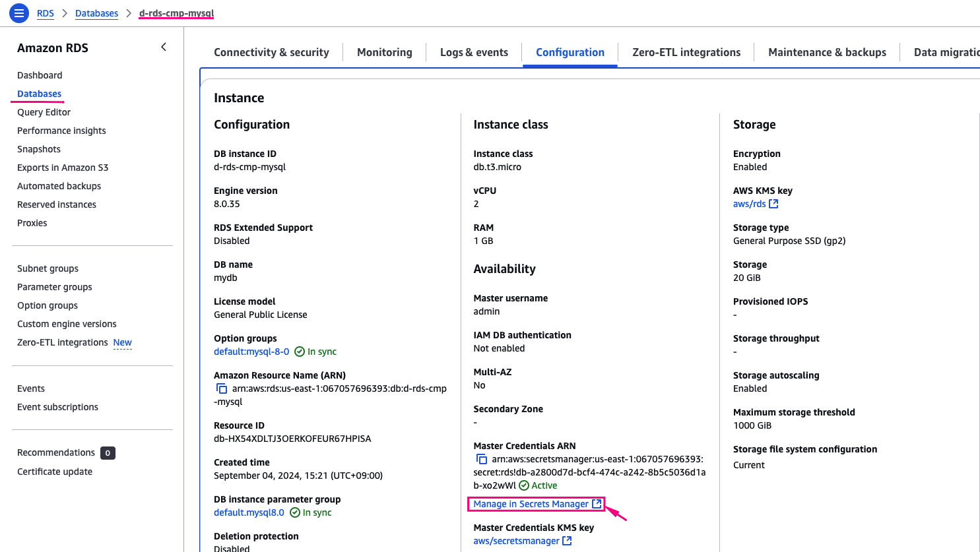Switch to the Monitoring tab
This screenshot has width=980, height=552.
pos(384,52)
